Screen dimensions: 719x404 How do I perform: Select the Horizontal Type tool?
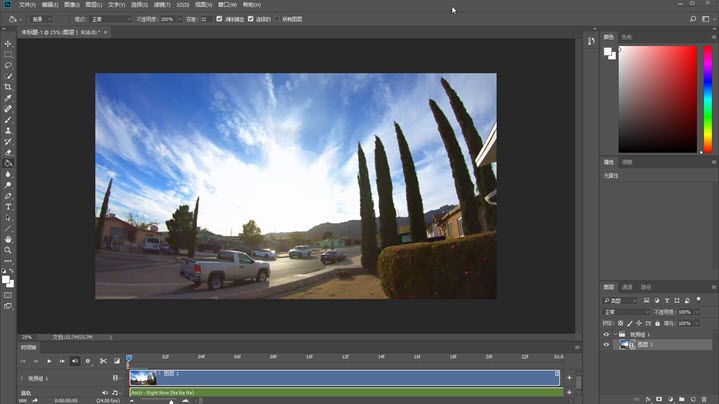point(8,206)
